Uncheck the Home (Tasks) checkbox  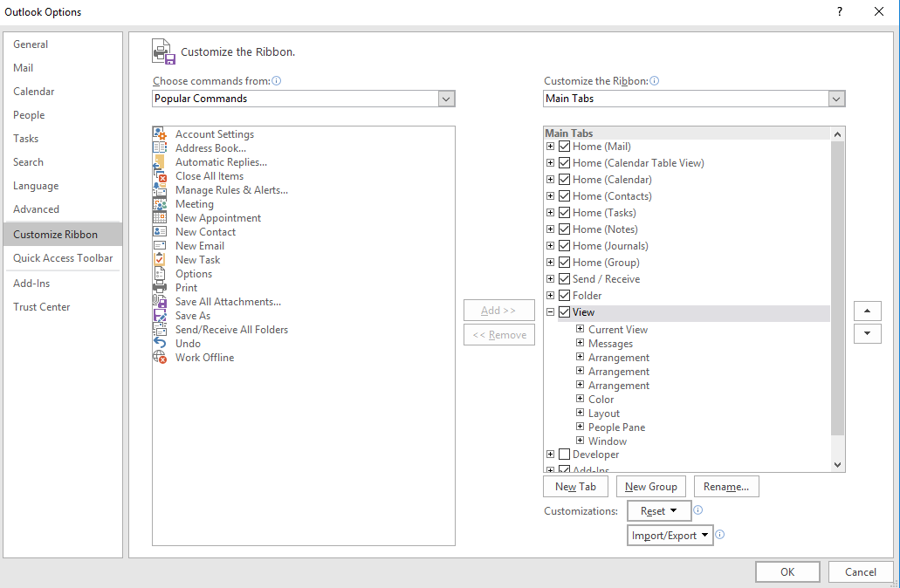[564, 213]
